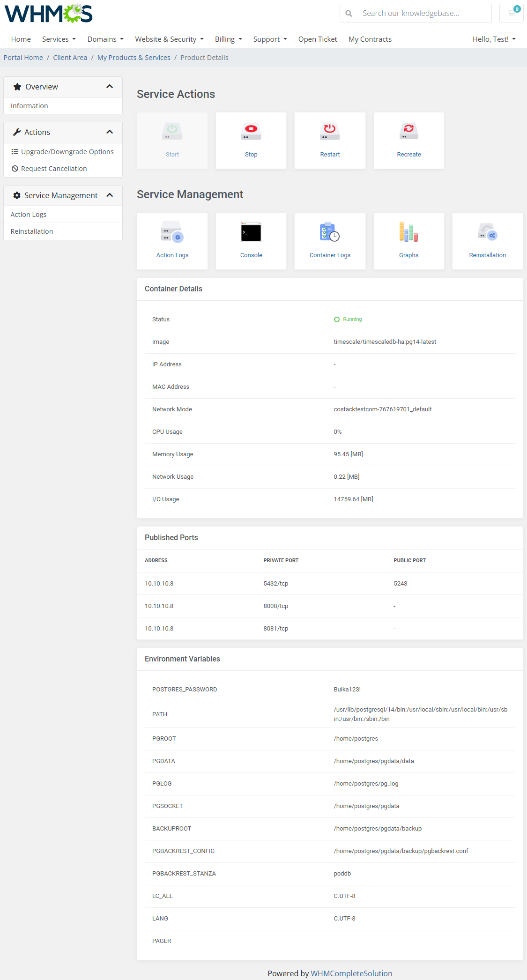The width and height of the screenshot is (527, 980).
Task: Click PGLOG value /home/postgres/pg_log
Action: pos(366,784)
